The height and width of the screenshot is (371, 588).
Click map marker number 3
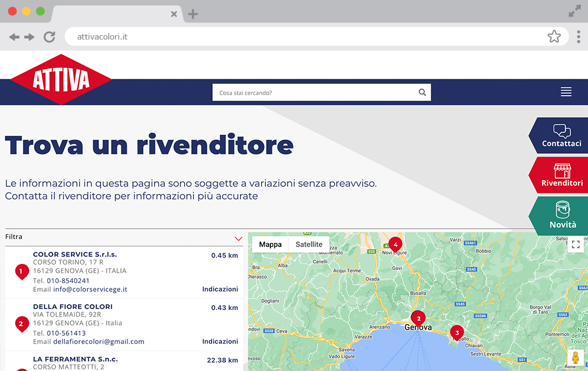[x=457, y=333]
